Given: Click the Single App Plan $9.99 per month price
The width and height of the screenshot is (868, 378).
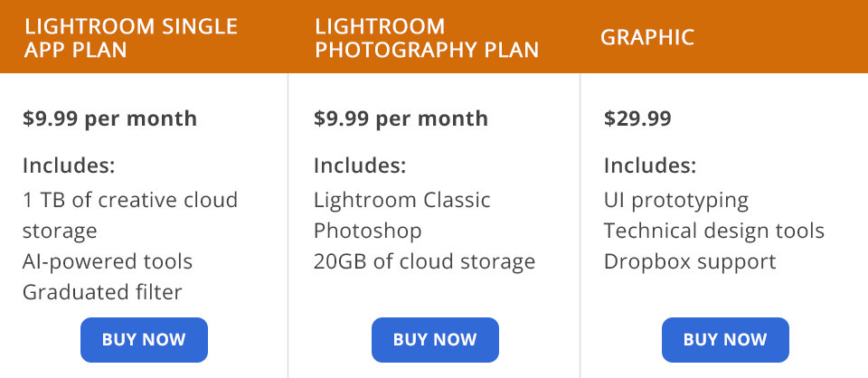Looking at the screenshot, I should click(x=109, y=118).
